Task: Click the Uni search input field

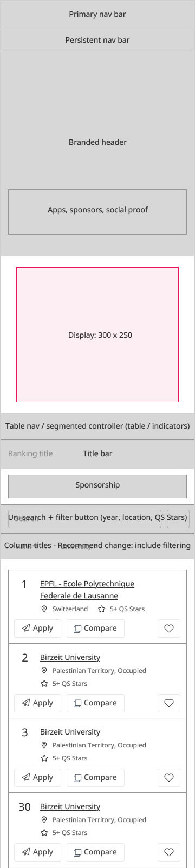Action: [84, 518]
